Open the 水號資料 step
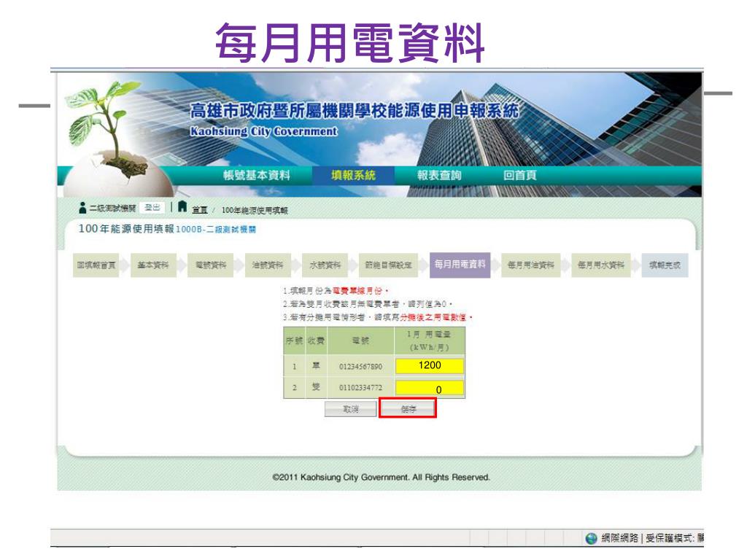 click(x=325, y=265)
